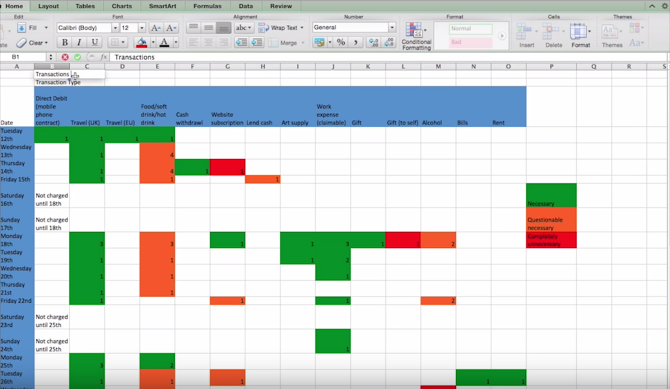Click the Underline formatting button
The height and width of the screenshot is (389, 670).
(x=94, y=42)
